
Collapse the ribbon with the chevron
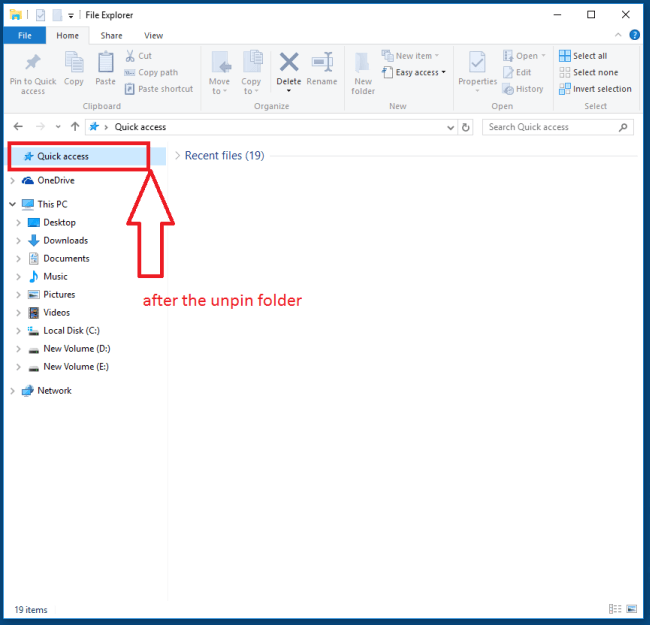coord(618,35)
